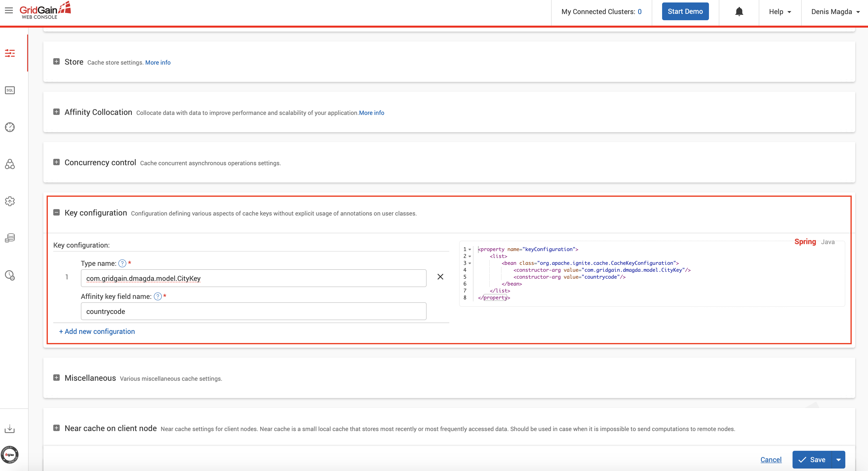Collapse the Key configuration section

pyautogui.click(x=56, y=213)
